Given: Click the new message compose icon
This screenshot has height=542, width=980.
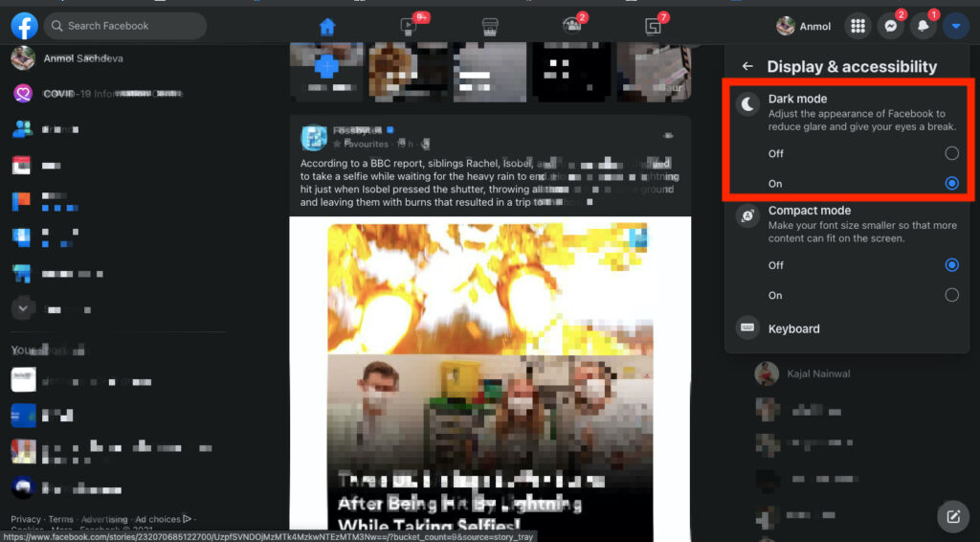Looking at the screenshot, I should (952, 517).
